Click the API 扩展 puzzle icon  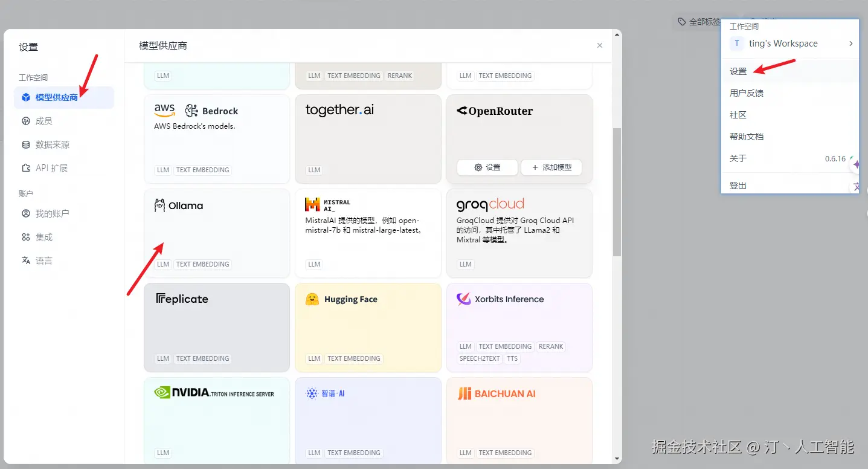[26, 168]
